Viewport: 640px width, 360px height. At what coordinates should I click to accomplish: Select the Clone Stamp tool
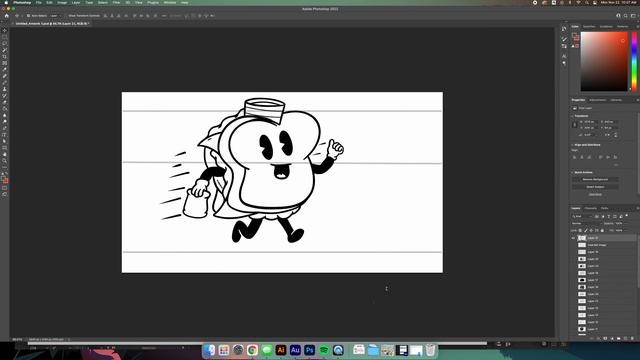(x=4, y=89)
